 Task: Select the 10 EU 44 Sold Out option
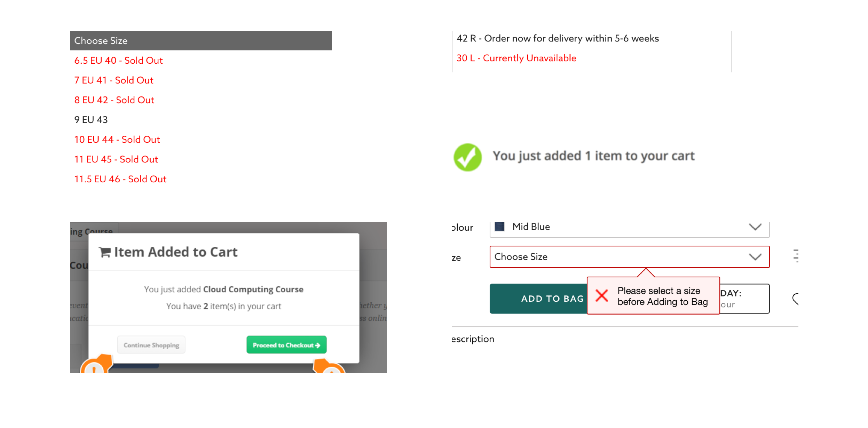[117, 140]
